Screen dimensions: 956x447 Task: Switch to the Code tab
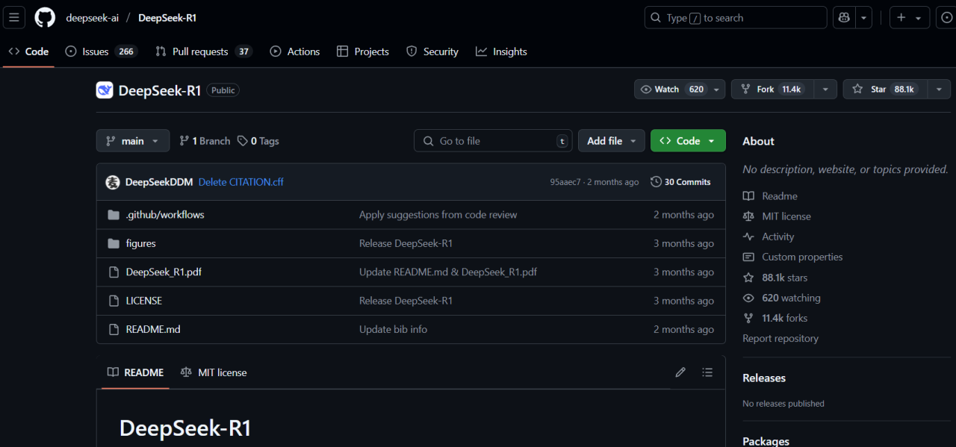pos(29,52)
